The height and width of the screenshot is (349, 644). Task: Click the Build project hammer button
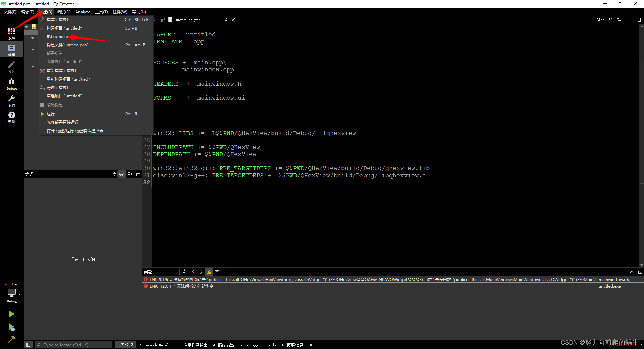(x=11, y=339)
